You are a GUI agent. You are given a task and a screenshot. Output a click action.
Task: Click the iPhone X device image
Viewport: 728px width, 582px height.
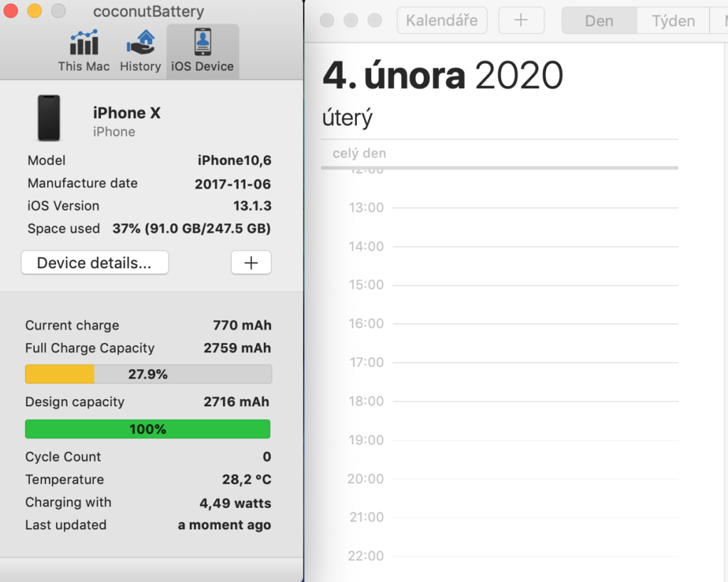[x=49, y=118]
